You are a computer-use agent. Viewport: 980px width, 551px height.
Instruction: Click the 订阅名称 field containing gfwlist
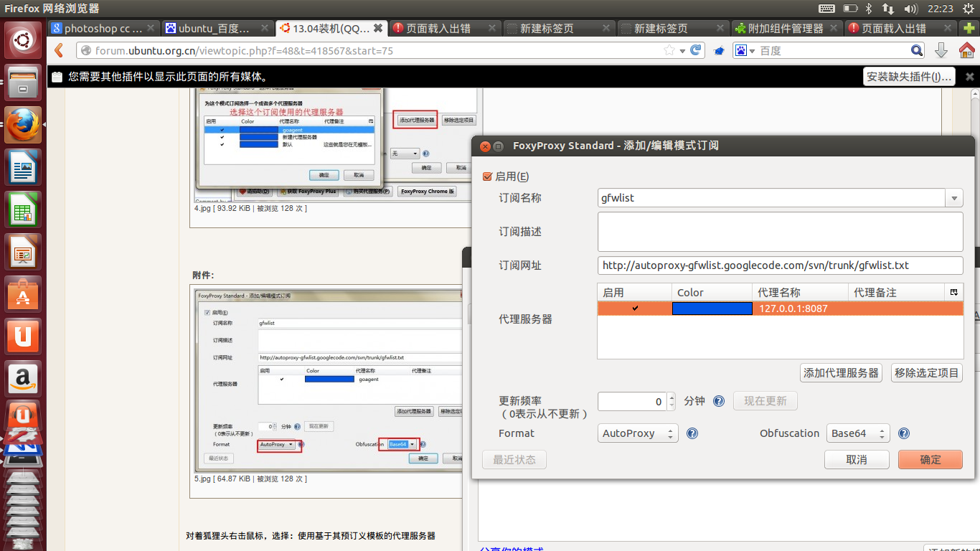[x=772, y=198]
